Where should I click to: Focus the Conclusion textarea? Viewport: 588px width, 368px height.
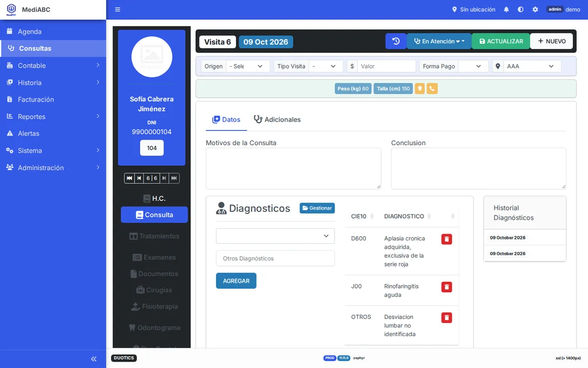tap(478, 168)
